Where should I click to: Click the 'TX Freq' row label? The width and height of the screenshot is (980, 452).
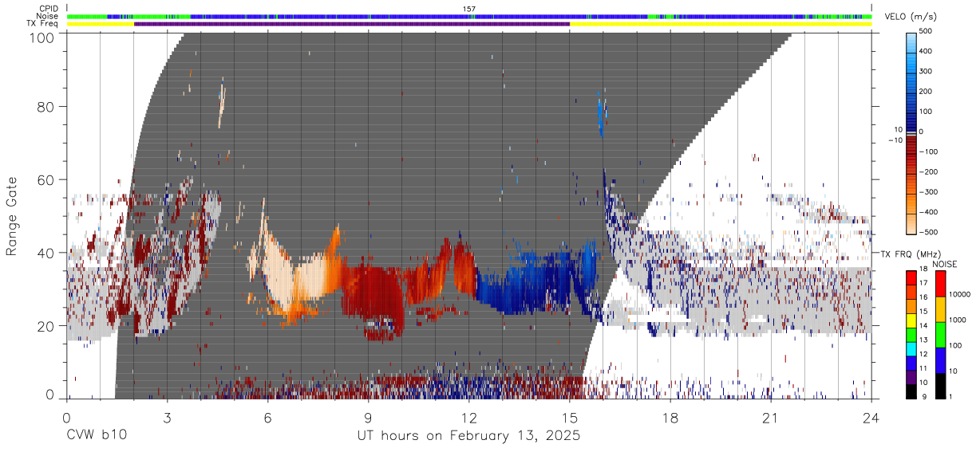point(43,24)
